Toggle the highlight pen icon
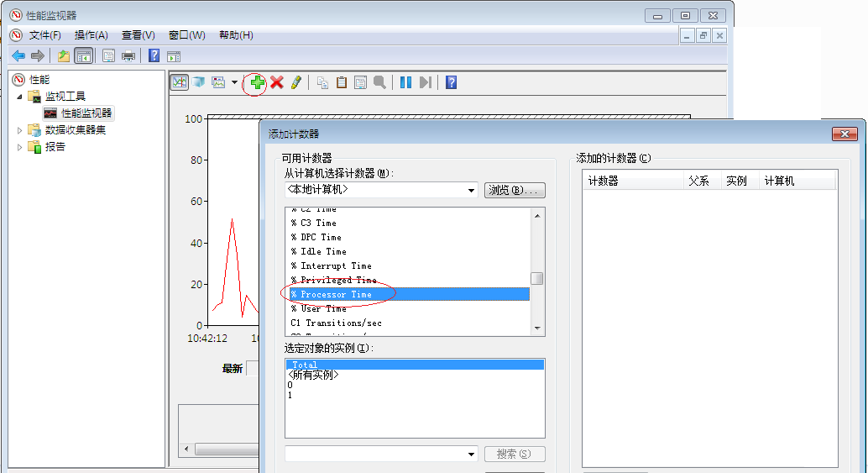The image size is (868, 473). coord(296,82)
